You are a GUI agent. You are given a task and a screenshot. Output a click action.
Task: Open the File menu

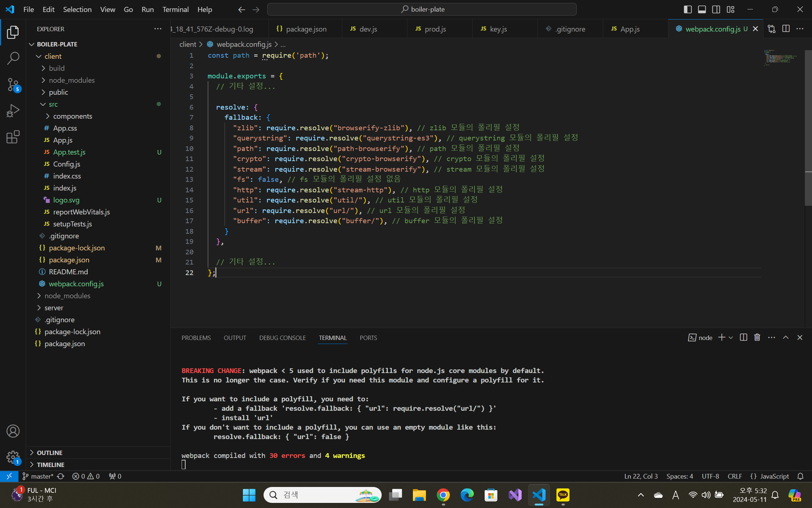point(29,9)
